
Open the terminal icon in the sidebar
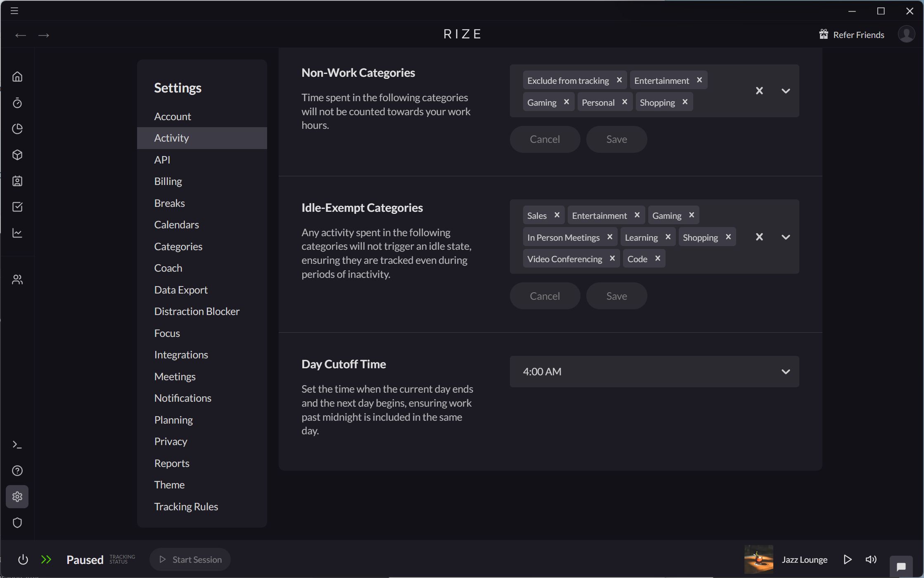17,444
